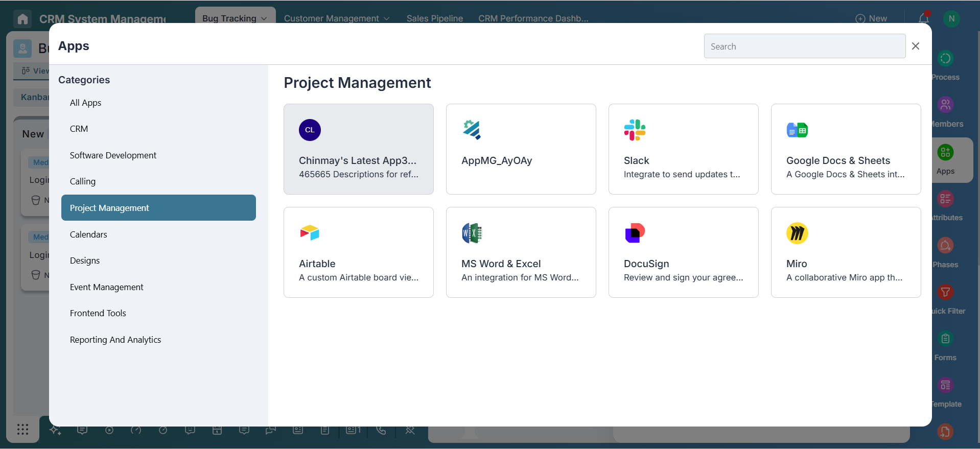Image resolution: width=980 pixels, height=449 pixels.
Task: Click the Airtable logo icon
Action: (x=310, y=233)
